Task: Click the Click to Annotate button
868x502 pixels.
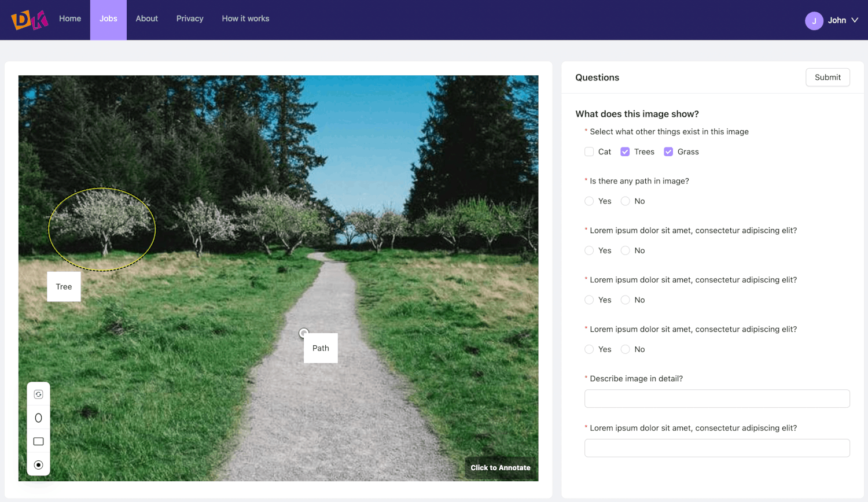Action: [501, 468]
